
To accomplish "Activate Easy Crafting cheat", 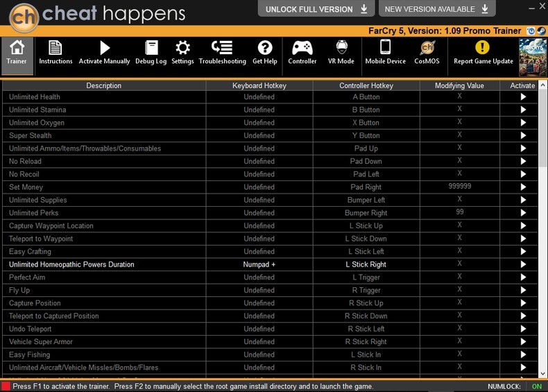I will click(x=523, y=251).
